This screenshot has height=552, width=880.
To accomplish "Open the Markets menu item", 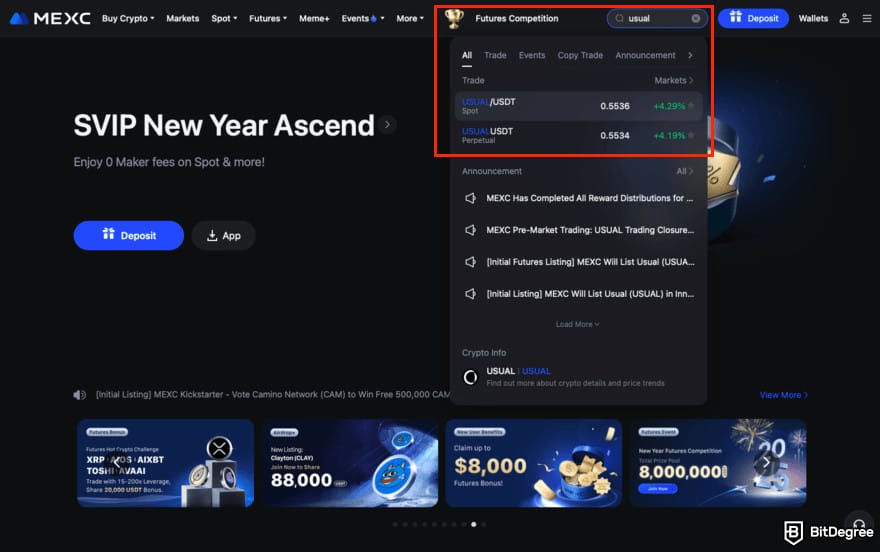I will [x=182, y=19].
